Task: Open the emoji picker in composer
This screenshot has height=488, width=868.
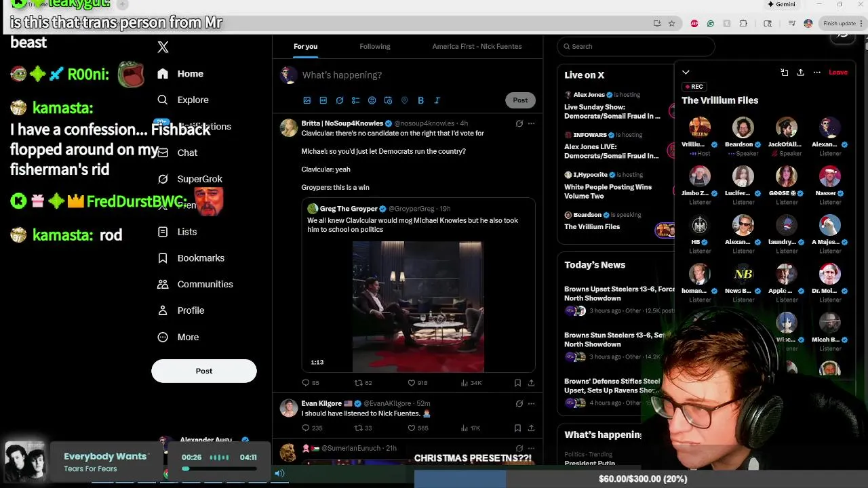Action: pyautogui.click(x=372, y=100)
